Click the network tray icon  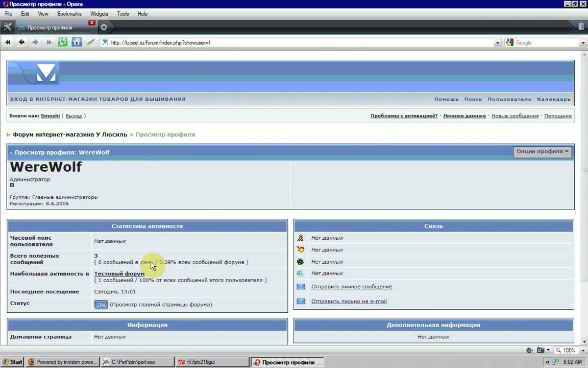click(x=556, y=362)
